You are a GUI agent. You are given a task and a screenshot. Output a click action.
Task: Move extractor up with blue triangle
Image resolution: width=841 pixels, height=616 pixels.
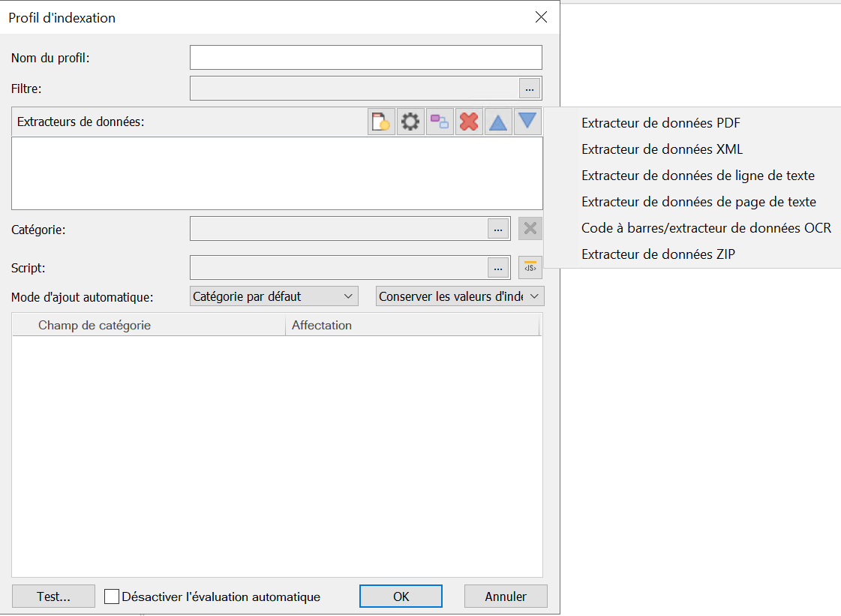click(498, 122)
